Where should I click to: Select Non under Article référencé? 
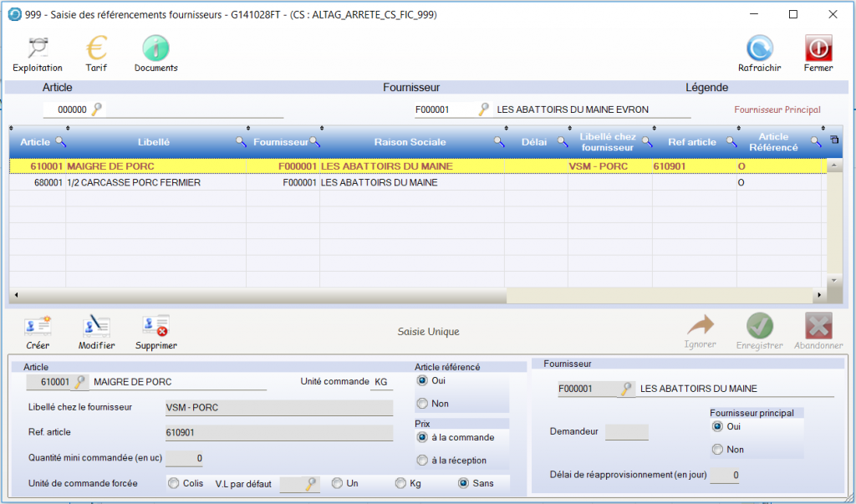pyautogui.click(x=422, y=404)
